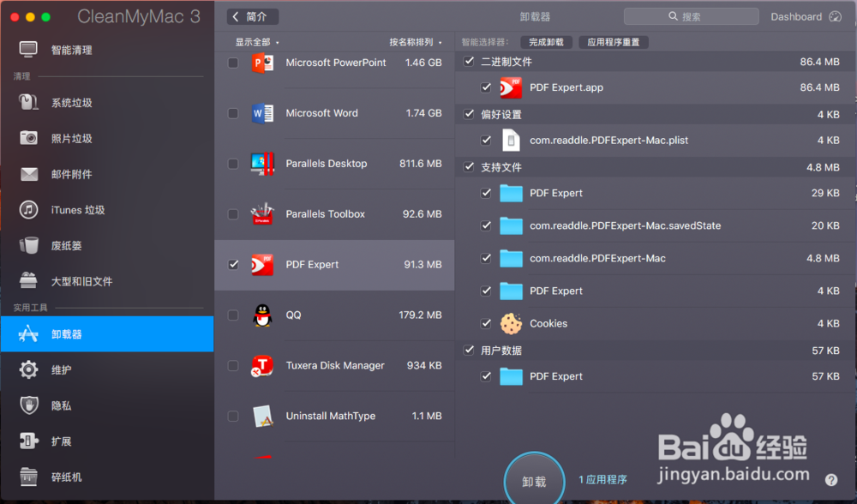Image resolution: width=857 pixels, height=504 pixels.
Task: Click the com.readdle.PDFExpert-Mac folder name
Action: (x=597, y=259)
